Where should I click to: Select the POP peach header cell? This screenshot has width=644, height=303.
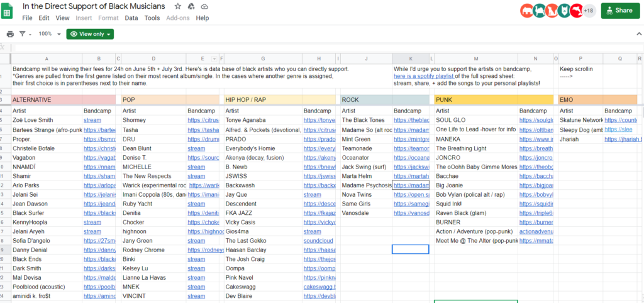153,100
